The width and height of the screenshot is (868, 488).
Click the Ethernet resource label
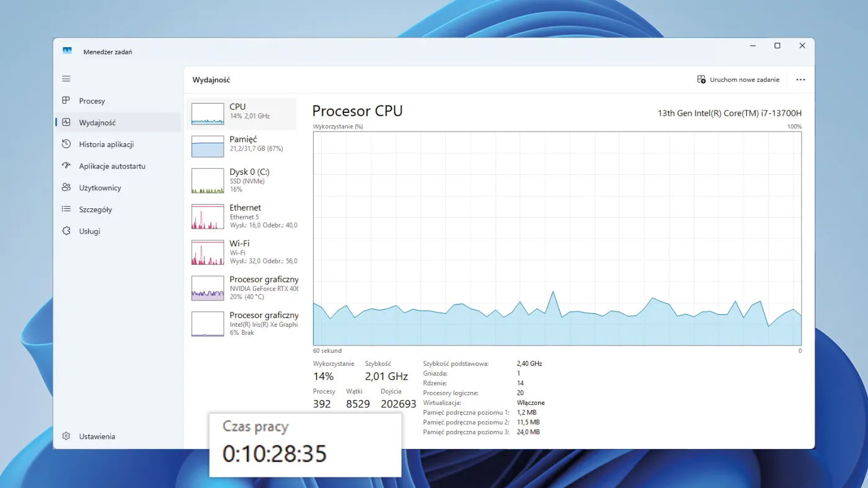click(246, 208)
